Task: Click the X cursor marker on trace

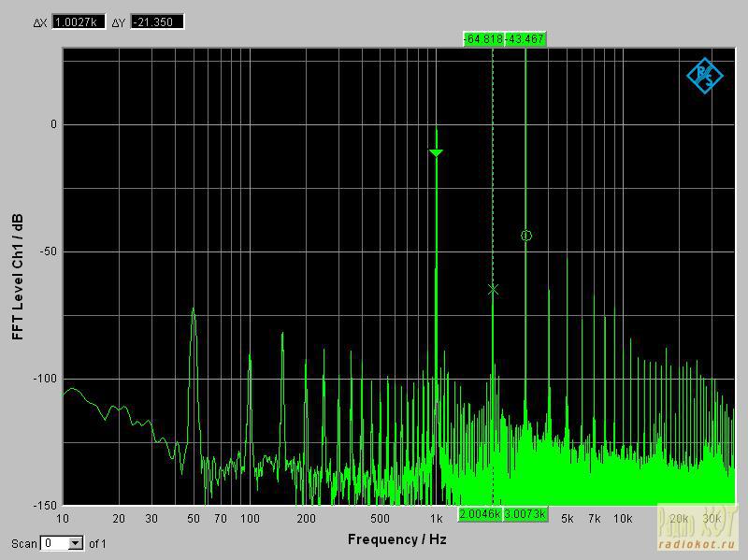Action: (x=494, y=289)
